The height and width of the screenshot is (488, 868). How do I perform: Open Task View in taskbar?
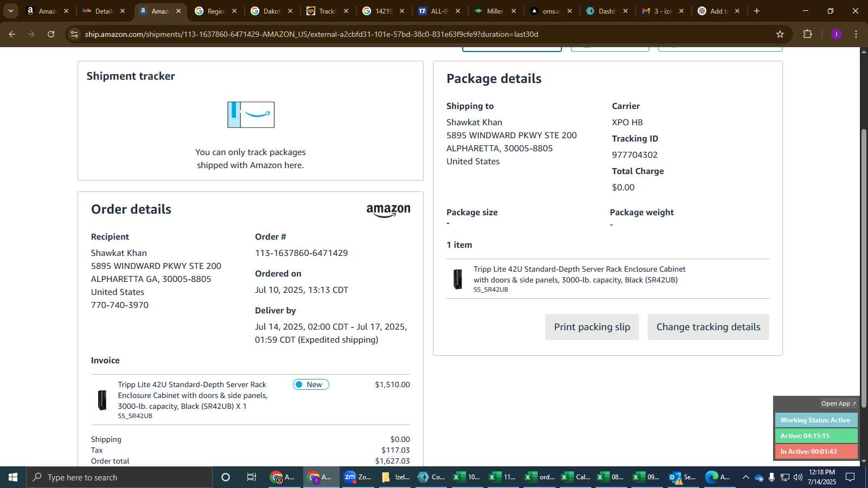click(x=252, y=477)
